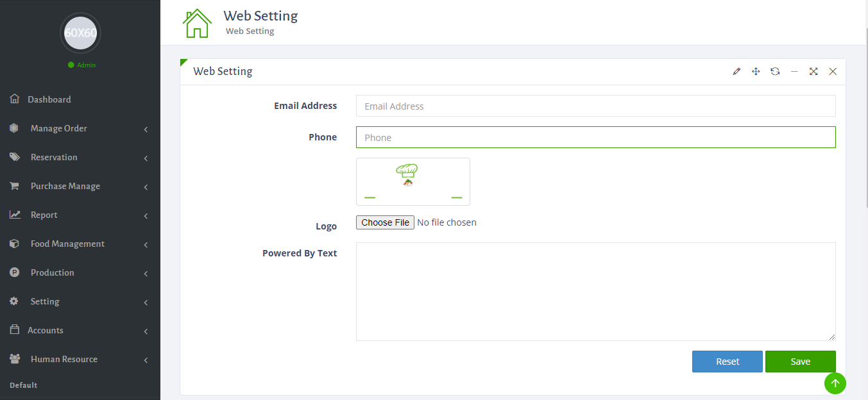Click the Purchase Manage cart icon
This screenshot has height=400, width=868.
pos(13,186)
